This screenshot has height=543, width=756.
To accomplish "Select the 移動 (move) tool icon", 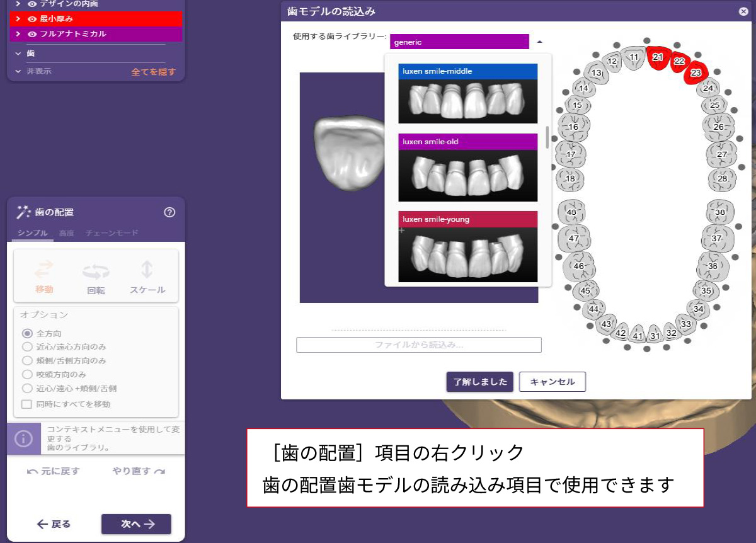I will [x=44, y=271].
